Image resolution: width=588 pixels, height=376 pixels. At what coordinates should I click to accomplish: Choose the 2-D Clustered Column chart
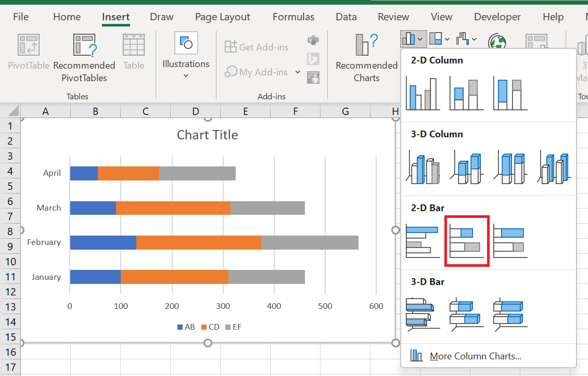click(x=423, y=94)
